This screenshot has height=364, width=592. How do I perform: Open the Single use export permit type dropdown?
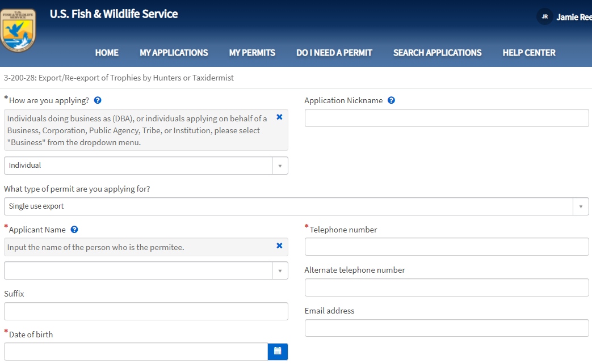point(580,206)
